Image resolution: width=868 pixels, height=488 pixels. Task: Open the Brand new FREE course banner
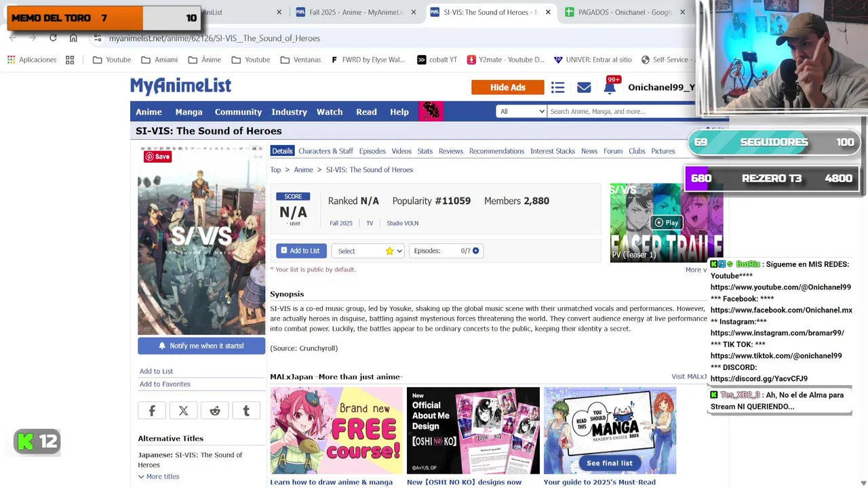click(336, 430)
